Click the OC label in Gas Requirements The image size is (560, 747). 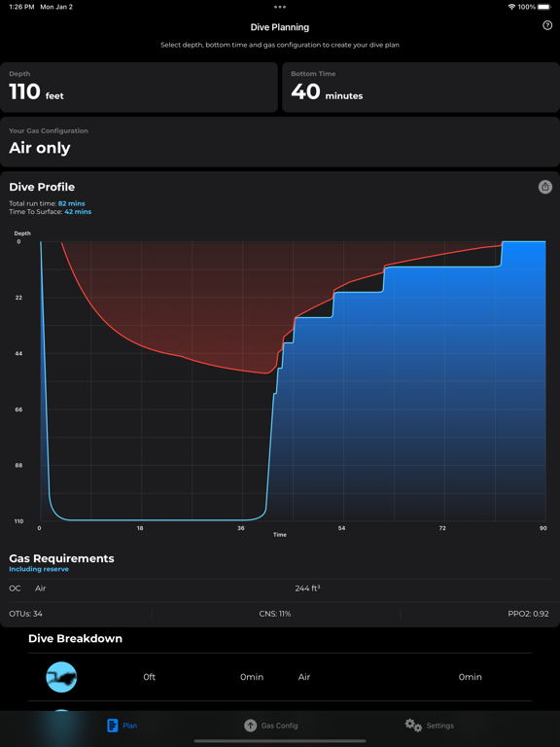point(15,588)
